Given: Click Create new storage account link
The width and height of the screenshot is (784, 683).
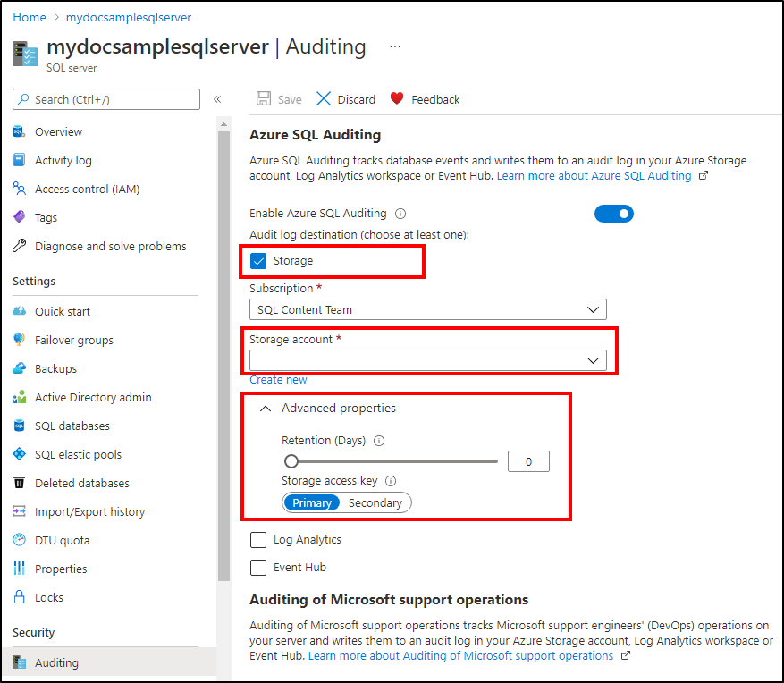Looking at the screenshot, I should click(x=278, y=380).
